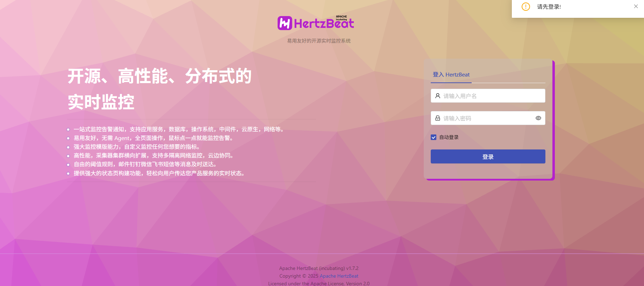Click the lock icon in password field

coord(437,118)
